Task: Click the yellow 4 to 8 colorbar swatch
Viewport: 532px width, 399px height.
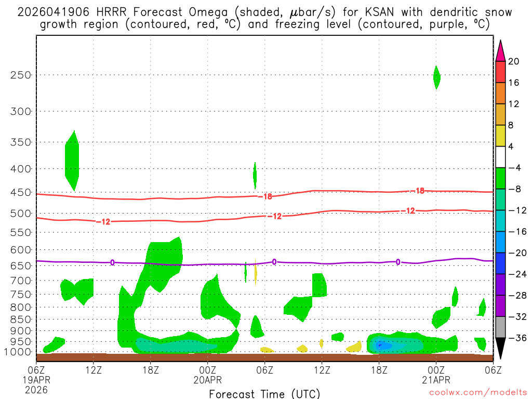Action: click(500, 136)
